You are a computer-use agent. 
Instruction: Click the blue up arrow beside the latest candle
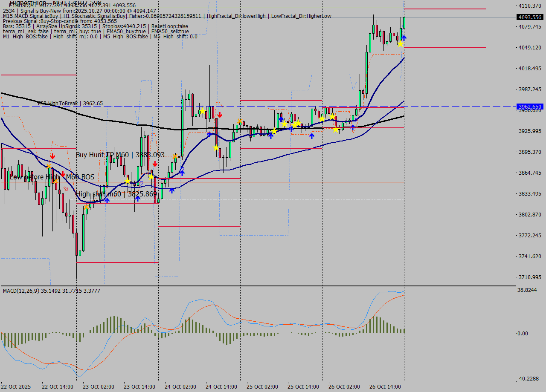pos(404,38)
